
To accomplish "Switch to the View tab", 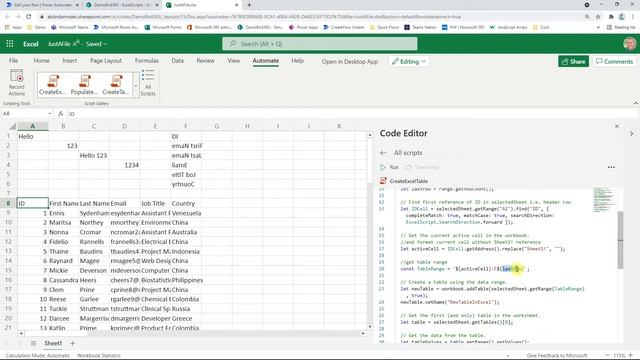I will click(233, 60).
